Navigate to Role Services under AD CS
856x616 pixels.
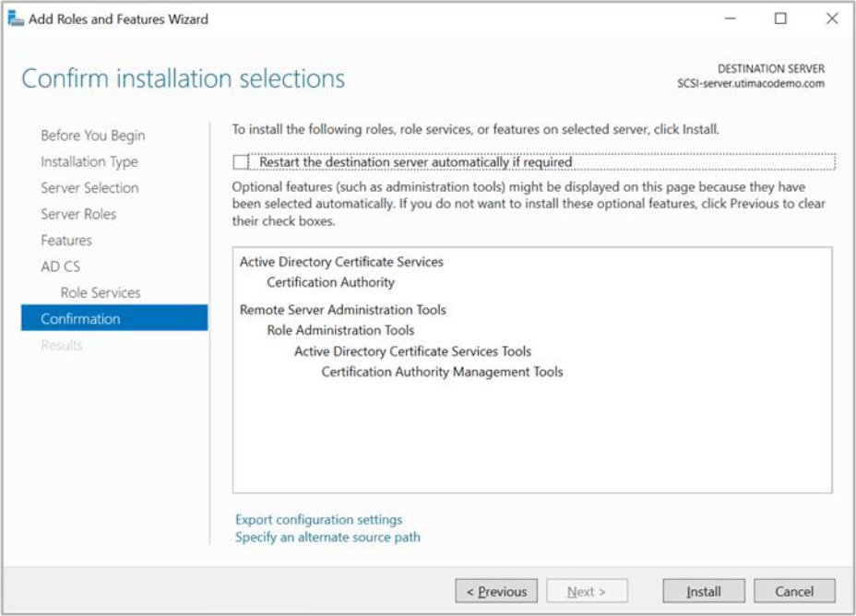101,292
